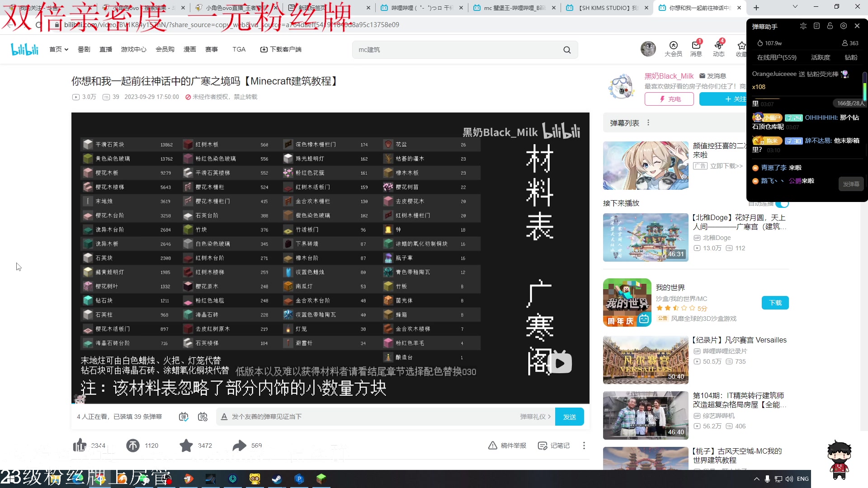The image size is (868, 488).
Task: Select 番剧 in the top navigation menu
Action: coord(84,49)
